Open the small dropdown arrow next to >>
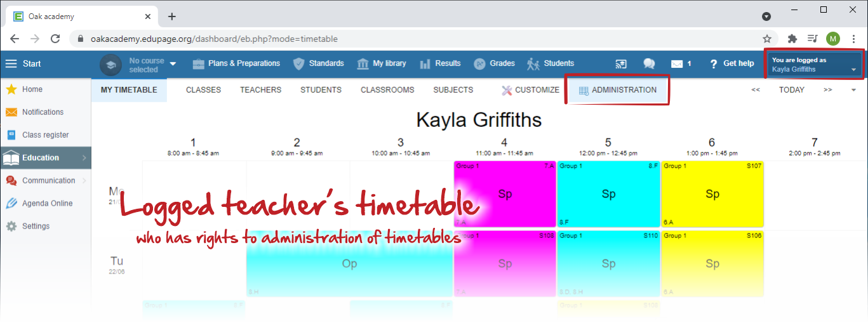 [x=853, y=90]
